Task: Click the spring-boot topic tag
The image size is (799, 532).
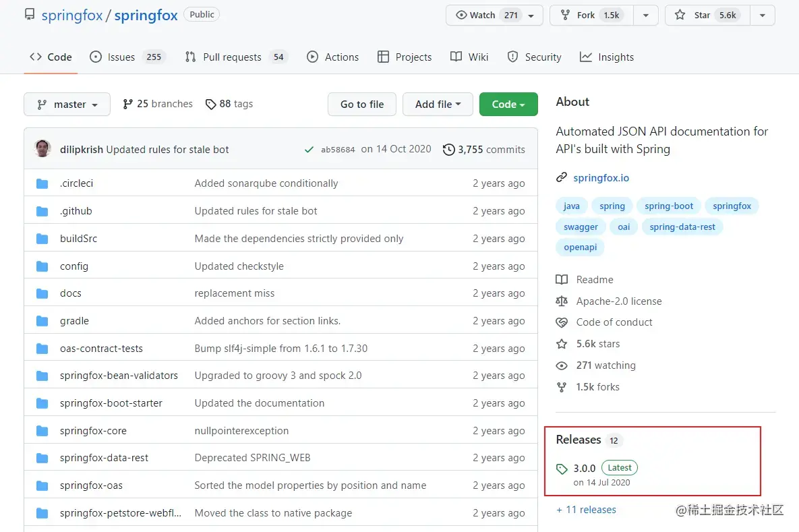Action: 669,206
